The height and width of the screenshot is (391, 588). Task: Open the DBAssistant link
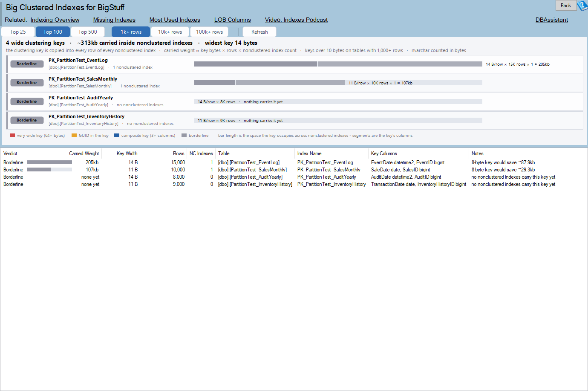click(x=552, y=20)
